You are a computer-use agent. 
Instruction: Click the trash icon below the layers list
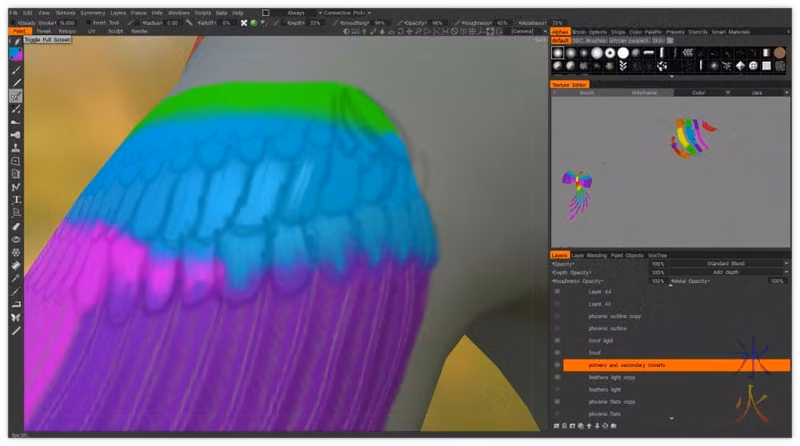(x=564, y=426)
